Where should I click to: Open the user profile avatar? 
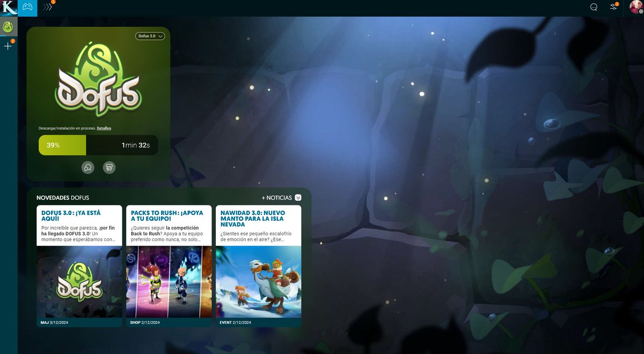(x=635, y=8)
